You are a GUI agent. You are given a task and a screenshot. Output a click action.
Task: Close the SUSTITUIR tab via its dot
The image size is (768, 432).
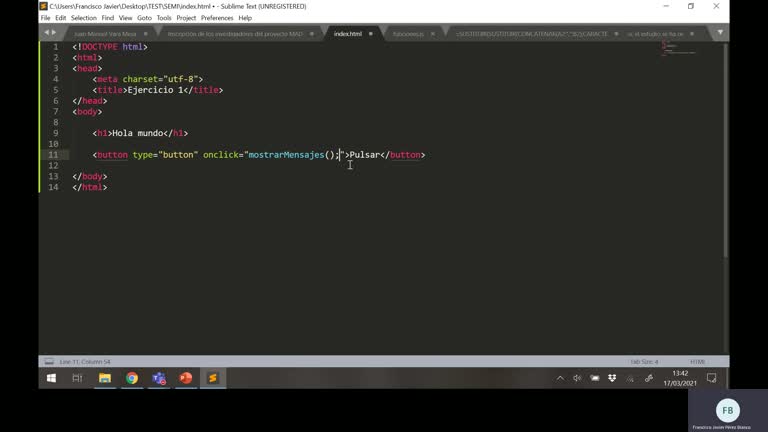pos(616,34)
